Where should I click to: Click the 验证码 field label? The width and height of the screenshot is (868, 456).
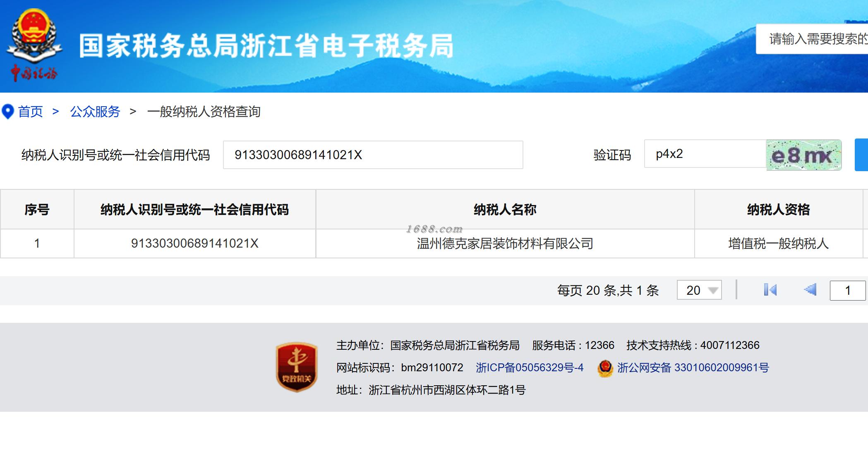[612, 155]
